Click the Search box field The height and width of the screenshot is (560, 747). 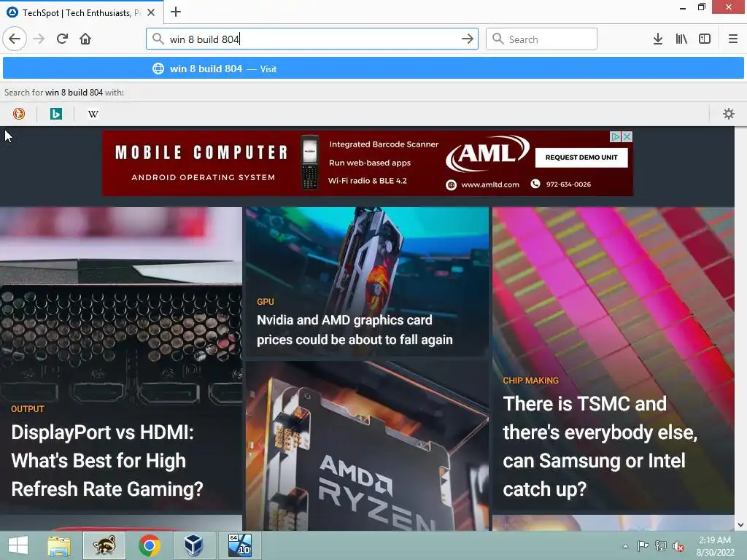pos(542,39)
